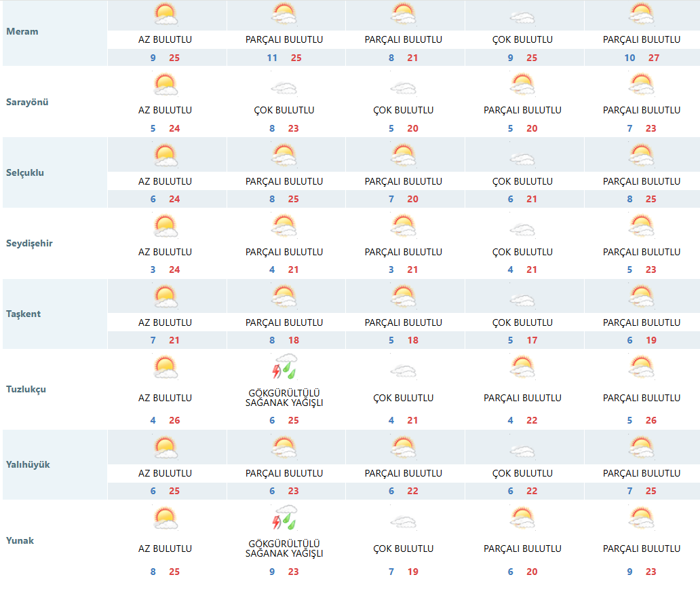Click Tuzlukçu's az bulutlu sun icon
700x594 pixels.
166,367
